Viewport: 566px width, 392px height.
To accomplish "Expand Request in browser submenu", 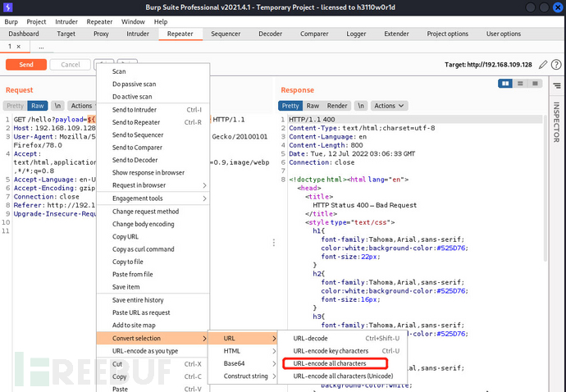I will [x=153, y=185].
